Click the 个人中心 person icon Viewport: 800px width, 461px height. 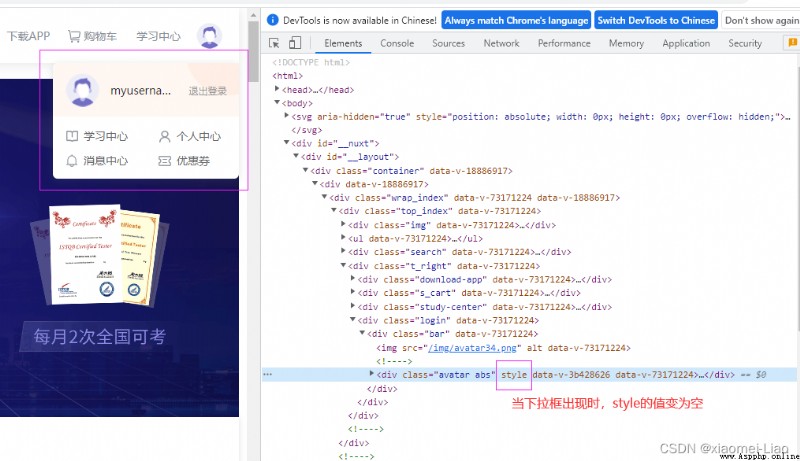164,136
